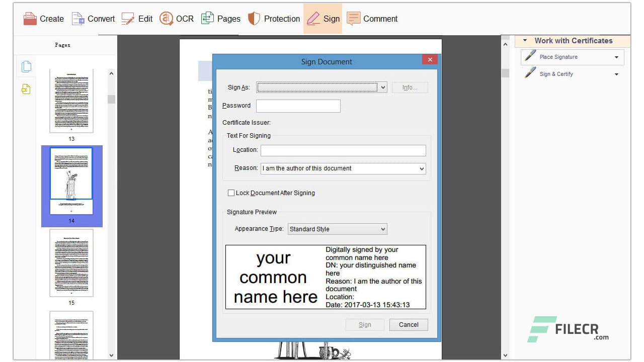The image size is (644, 362).
Task: Select the Convert tool
Action: (x=93, y=18)
